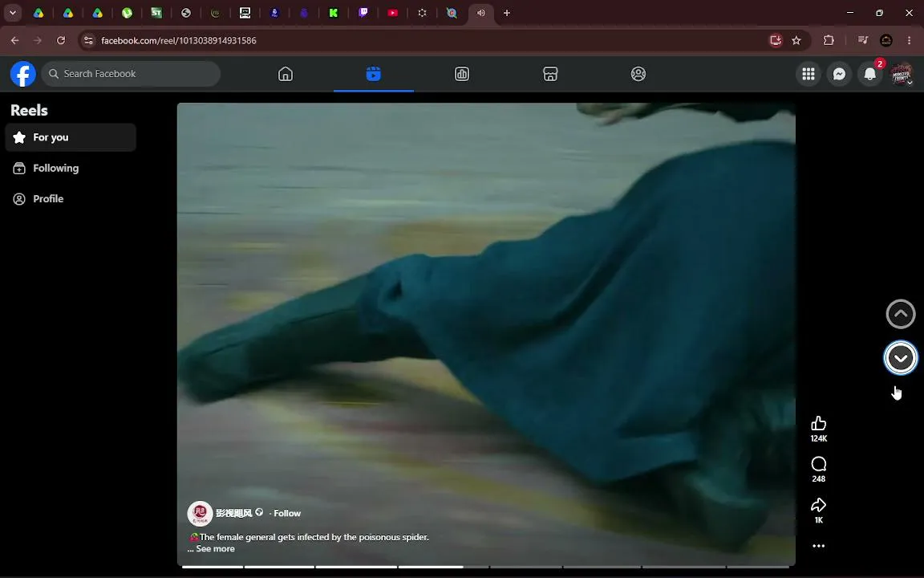Switch to the Twitch tab

363,13
